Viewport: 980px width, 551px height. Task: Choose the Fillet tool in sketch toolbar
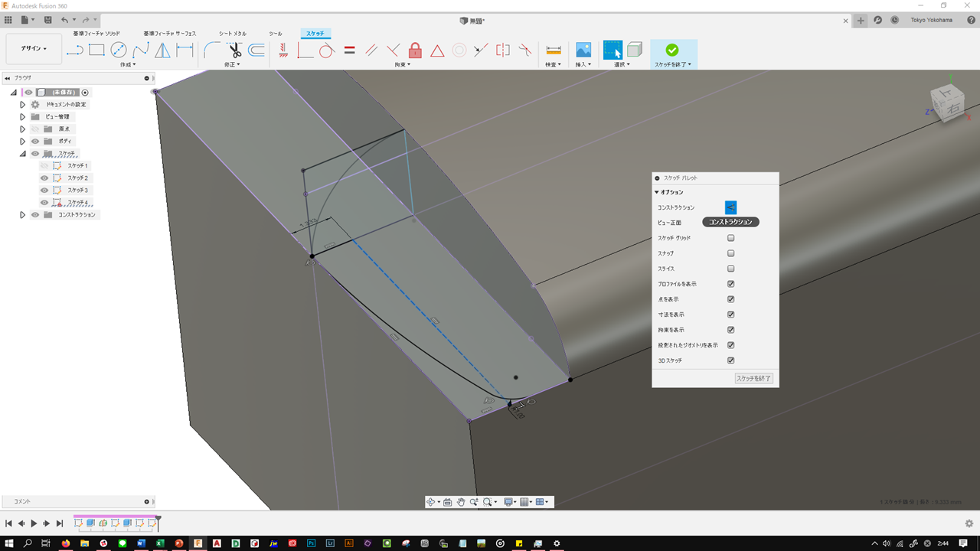(212, 51)
